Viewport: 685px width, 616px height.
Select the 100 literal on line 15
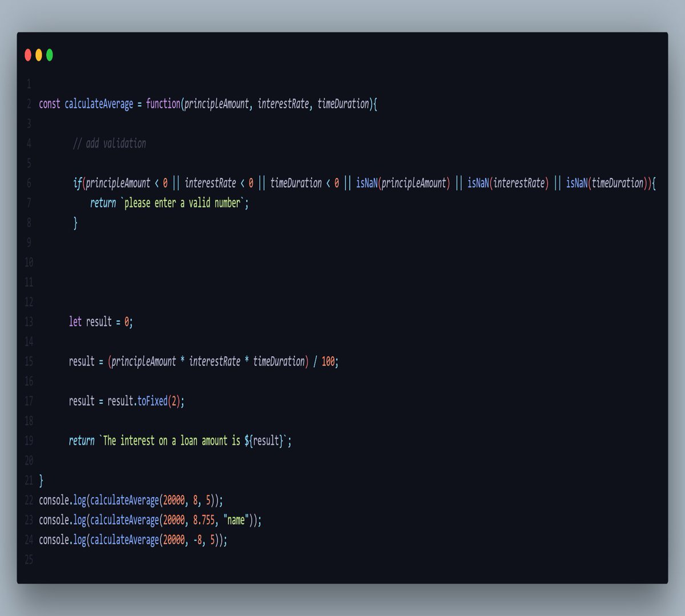tap(328, 361)
